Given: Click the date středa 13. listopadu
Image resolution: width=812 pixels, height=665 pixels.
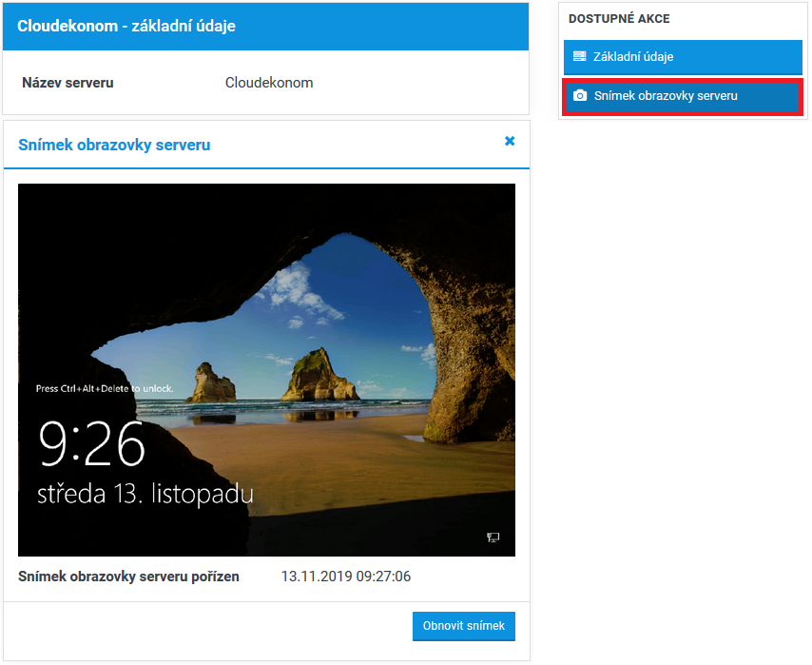Looking at the screenshot, I should coord(145,494).
